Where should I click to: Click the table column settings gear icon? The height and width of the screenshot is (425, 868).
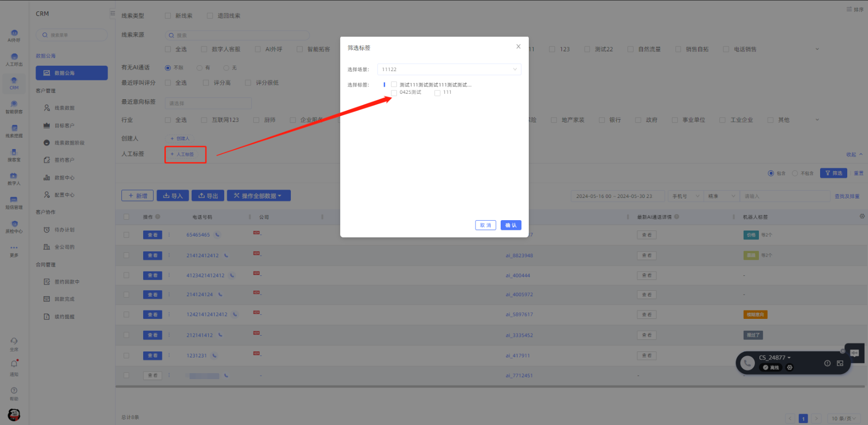(862, 216)
